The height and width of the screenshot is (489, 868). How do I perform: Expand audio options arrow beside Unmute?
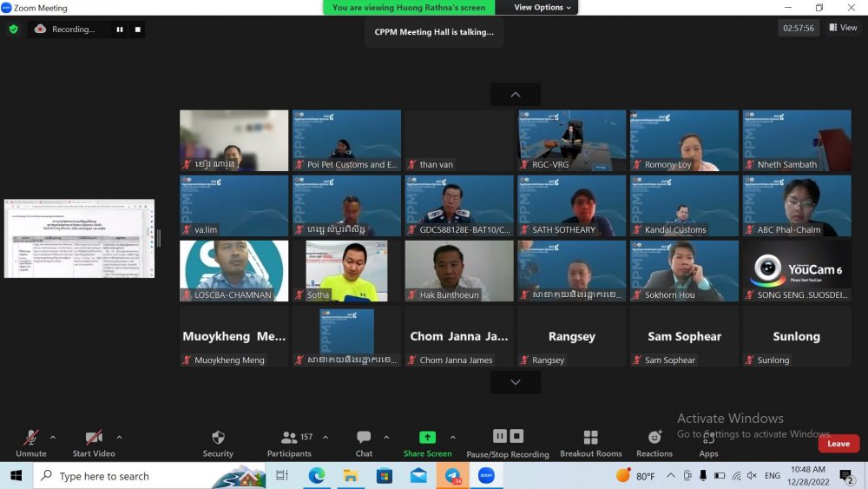(x=53, y=437)
